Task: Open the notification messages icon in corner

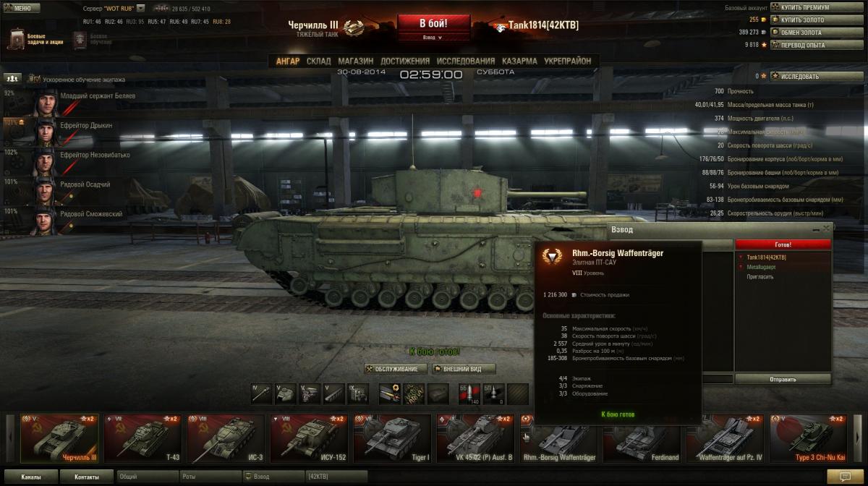Action: tap(843, 477)
